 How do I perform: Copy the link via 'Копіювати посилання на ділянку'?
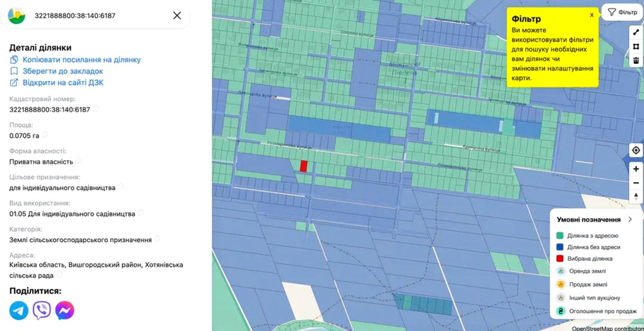[x=82, y=60]
